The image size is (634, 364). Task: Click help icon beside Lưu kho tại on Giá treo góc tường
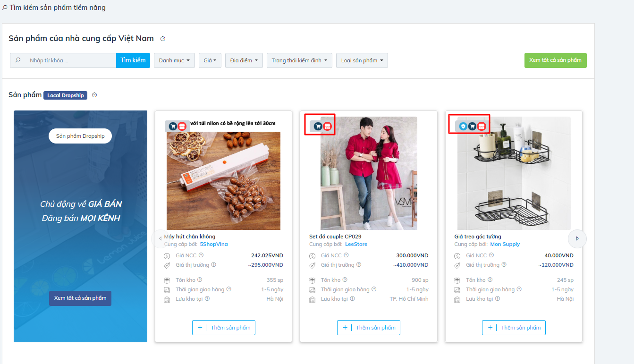(497, 299)
